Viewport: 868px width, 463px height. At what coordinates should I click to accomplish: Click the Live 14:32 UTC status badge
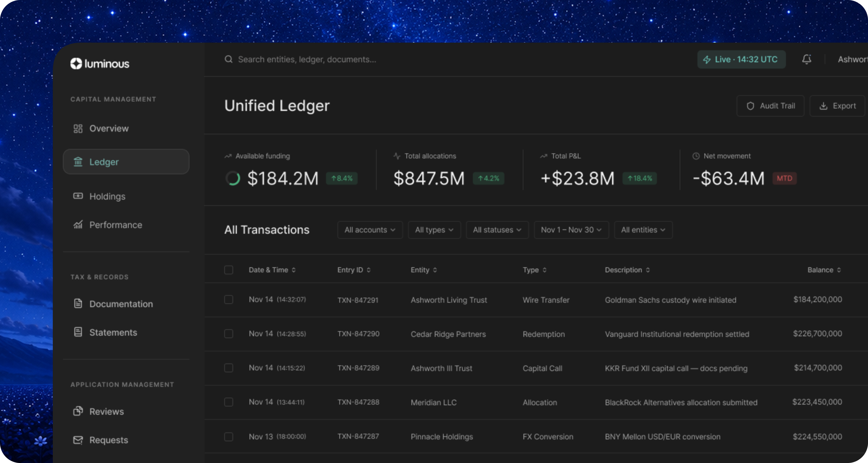pos(741,60)
